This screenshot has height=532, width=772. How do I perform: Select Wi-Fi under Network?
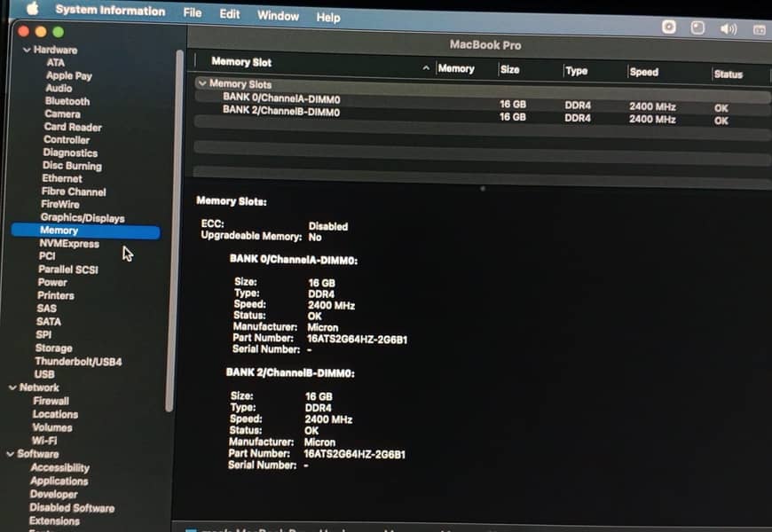tap(43, 441)
